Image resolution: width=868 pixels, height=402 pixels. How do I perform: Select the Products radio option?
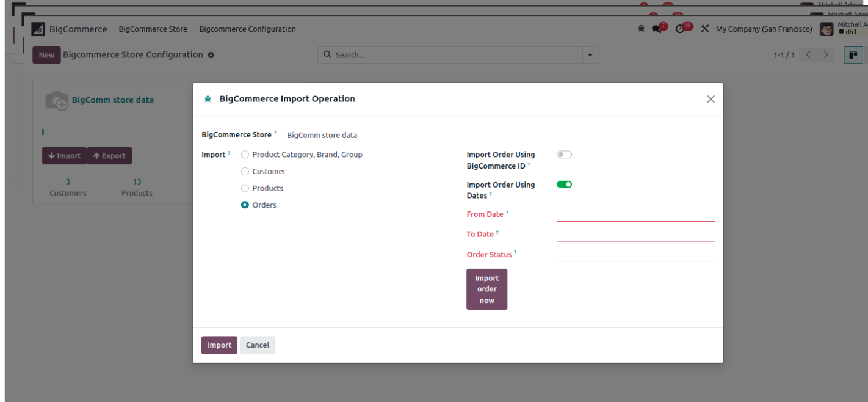click(x=245, y=188)
